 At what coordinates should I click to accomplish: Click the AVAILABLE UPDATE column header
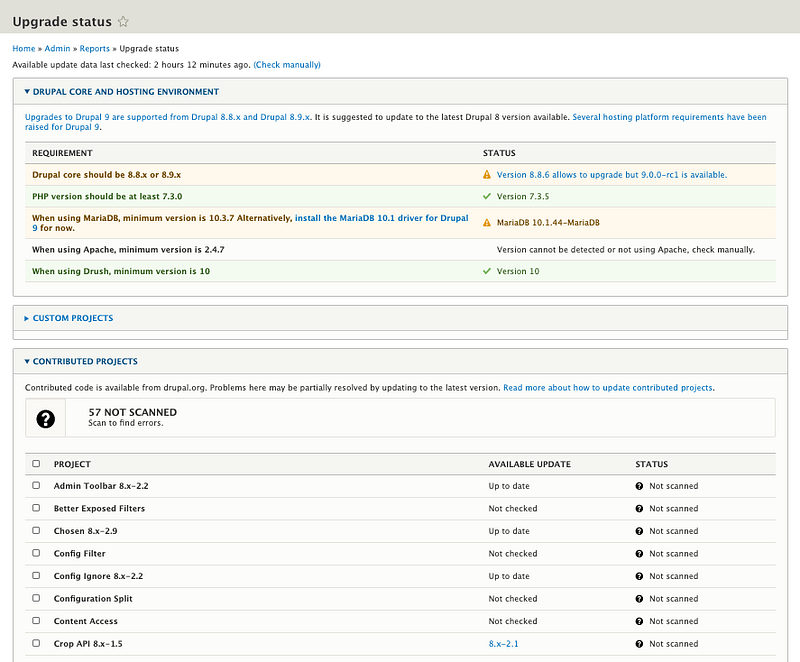point(530,464)
